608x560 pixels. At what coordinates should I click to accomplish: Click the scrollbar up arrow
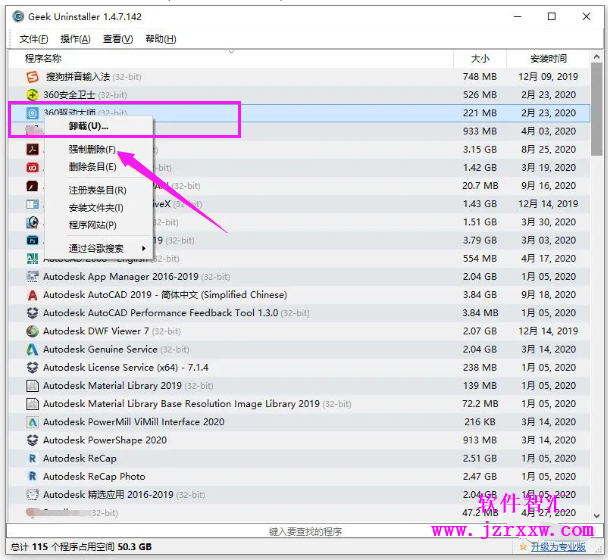[x=596, y=57]
